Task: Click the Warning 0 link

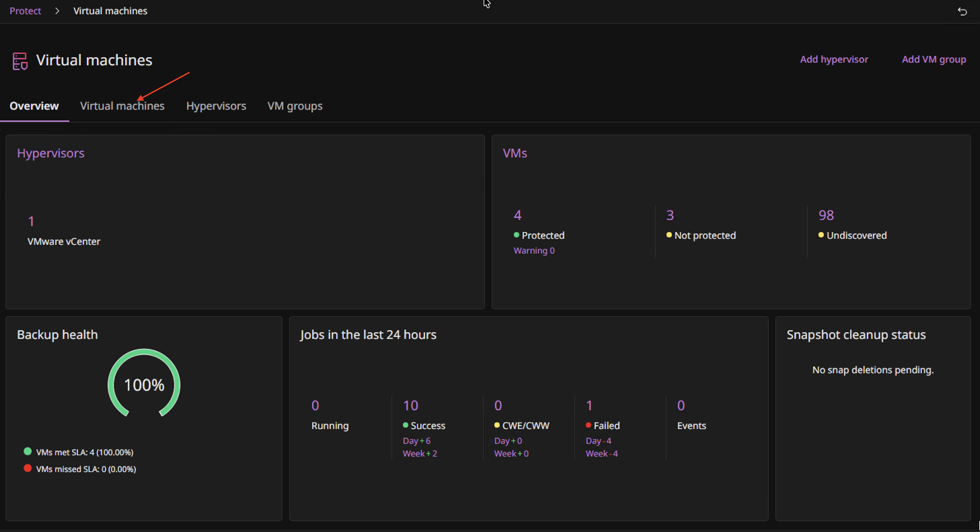Action: click(534, 251)
